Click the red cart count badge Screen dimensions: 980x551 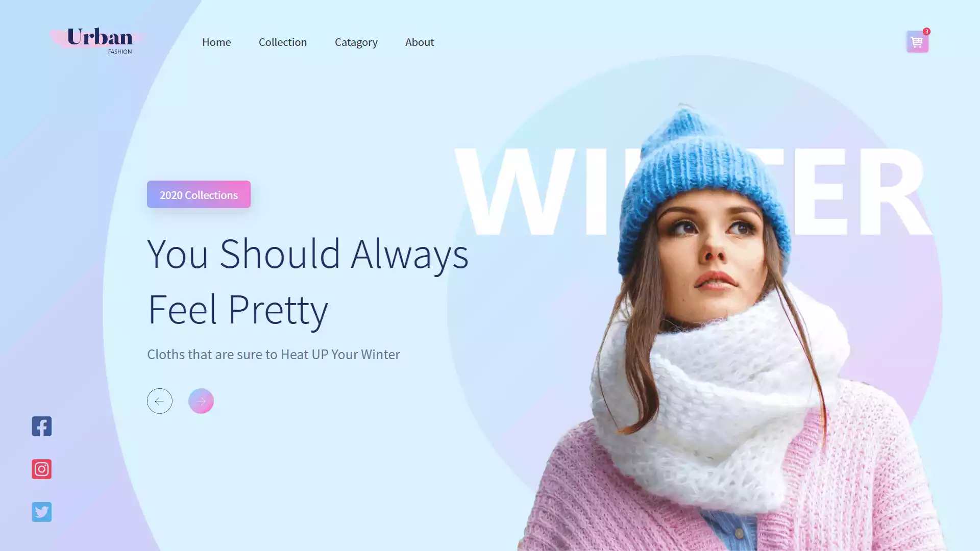(x=926, y=31)
